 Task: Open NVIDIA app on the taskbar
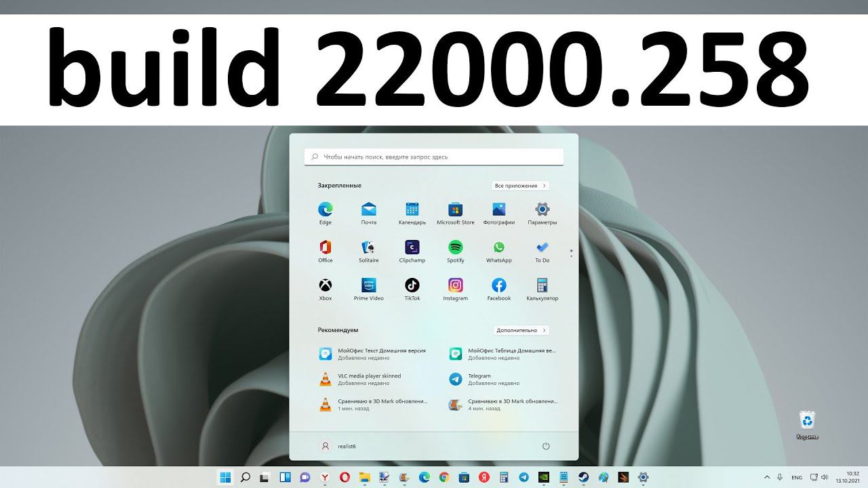543,477
